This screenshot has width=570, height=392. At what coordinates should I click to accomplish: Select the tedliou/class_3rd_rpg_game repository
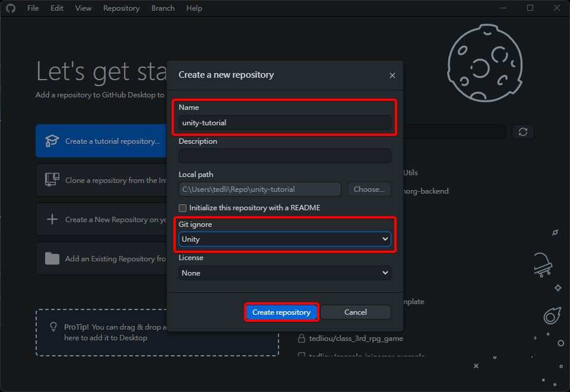click(356, 339)
